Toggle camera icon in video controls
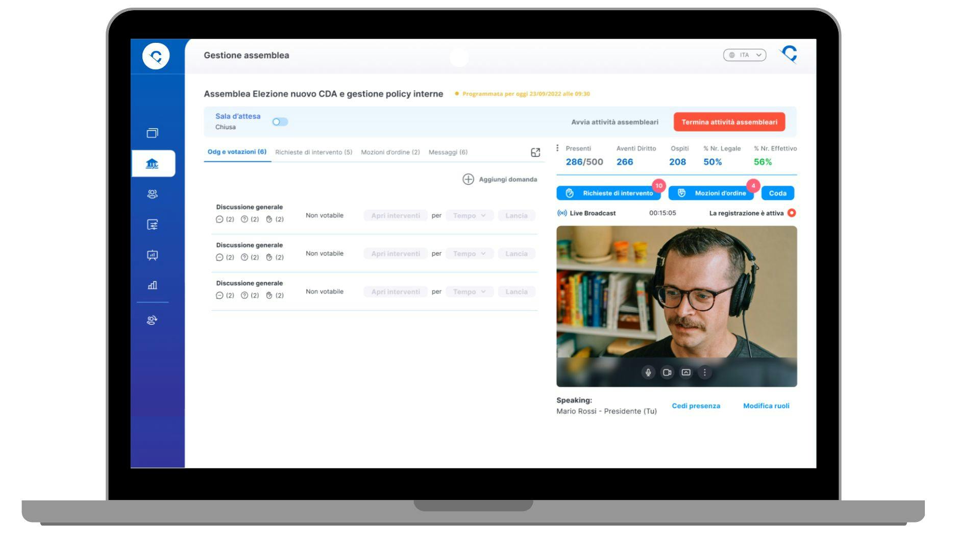 click(667, 372)
